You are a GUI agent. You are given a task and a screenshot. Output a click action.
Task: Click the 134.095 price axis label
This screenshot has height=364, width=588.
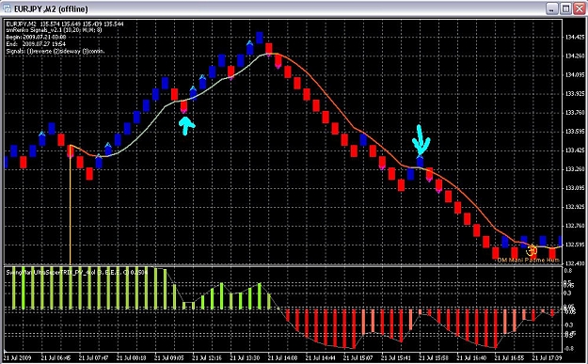click(575, 75)
